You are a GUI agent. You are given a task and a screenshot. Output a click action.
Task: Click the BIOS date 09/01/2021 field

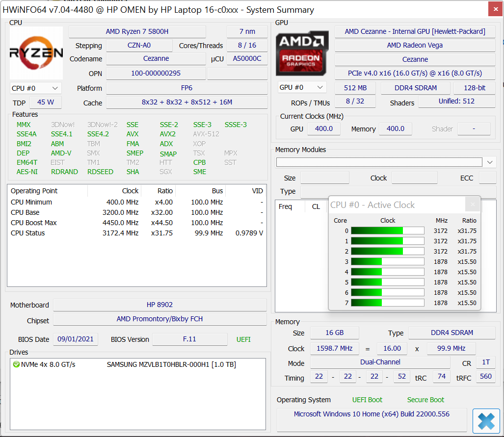point(76,339)
